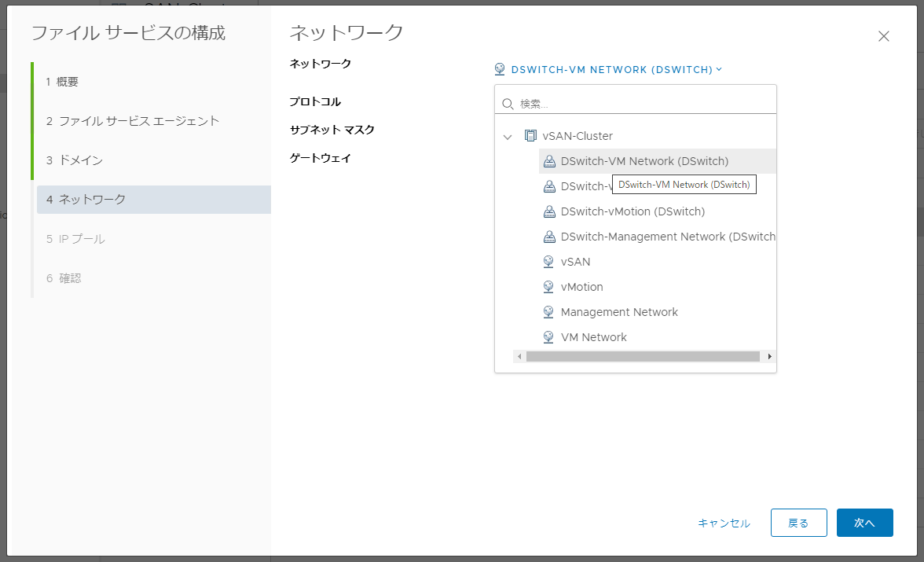
Task: Click the search magnifier icon
Action: (x=508, y=105)
